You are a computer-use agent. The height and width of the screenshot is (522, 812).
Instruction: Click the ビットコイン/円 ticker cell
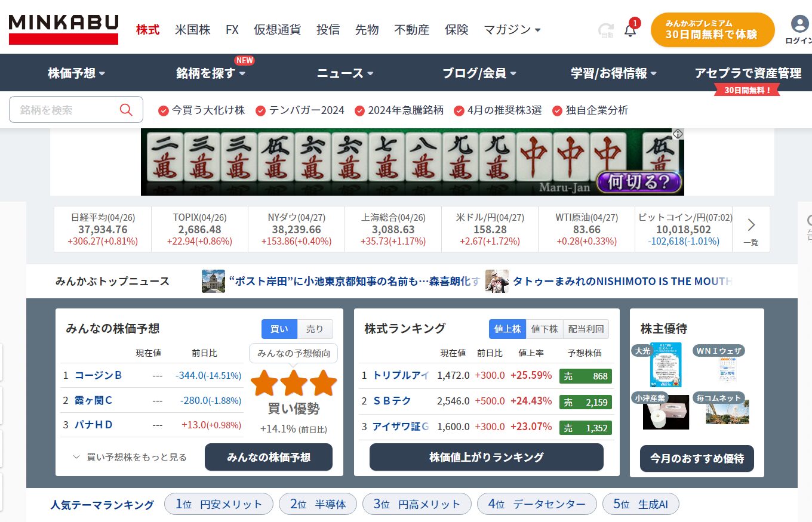tap(683, 229)
